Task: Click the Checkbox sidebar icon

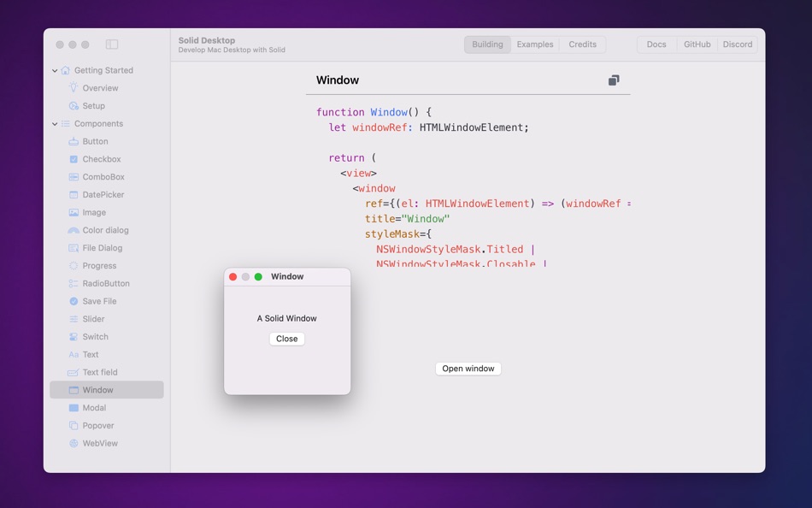Action: tap(74, 159)
